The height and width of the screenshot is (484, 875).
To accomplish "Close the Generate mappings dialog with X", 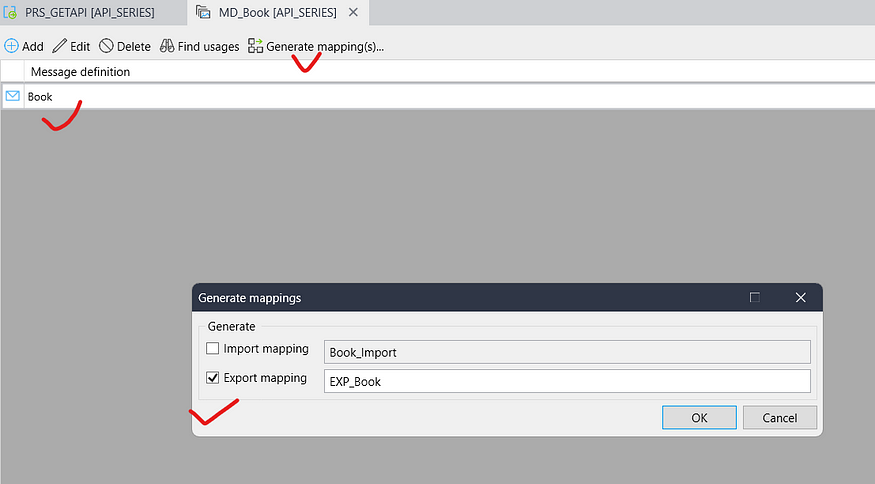I will [x=800, y=297].
